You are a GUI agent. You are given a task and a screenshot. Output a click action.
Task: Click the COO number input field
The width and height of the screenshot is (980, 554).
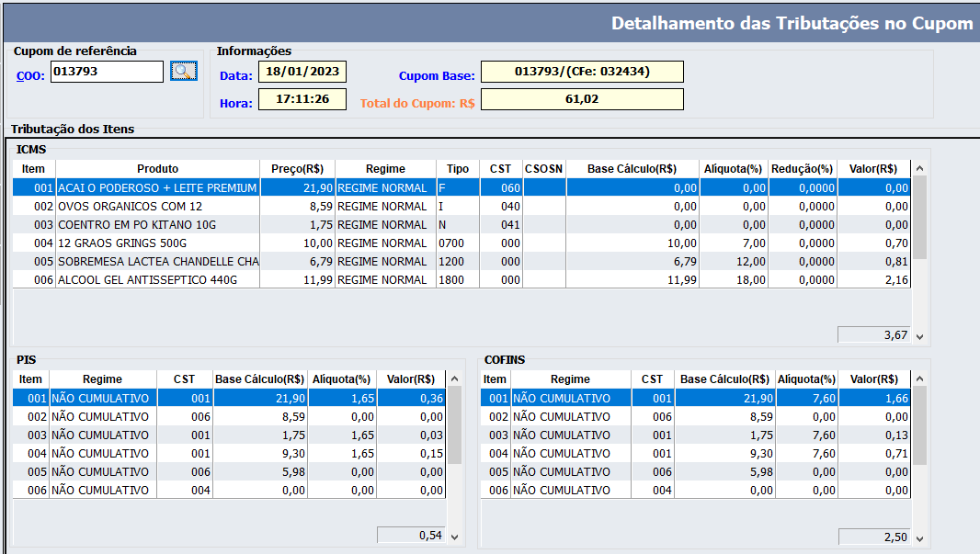pos(107,72)
